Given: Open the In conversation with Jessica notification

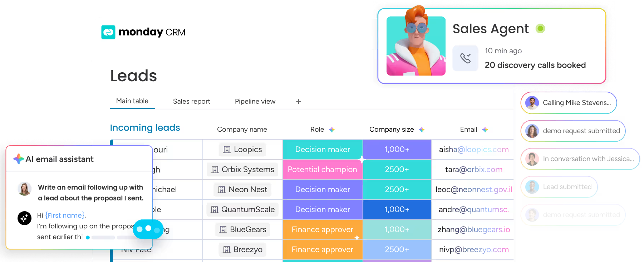Looking at the screenshot, I should click(x=580, y=159).
